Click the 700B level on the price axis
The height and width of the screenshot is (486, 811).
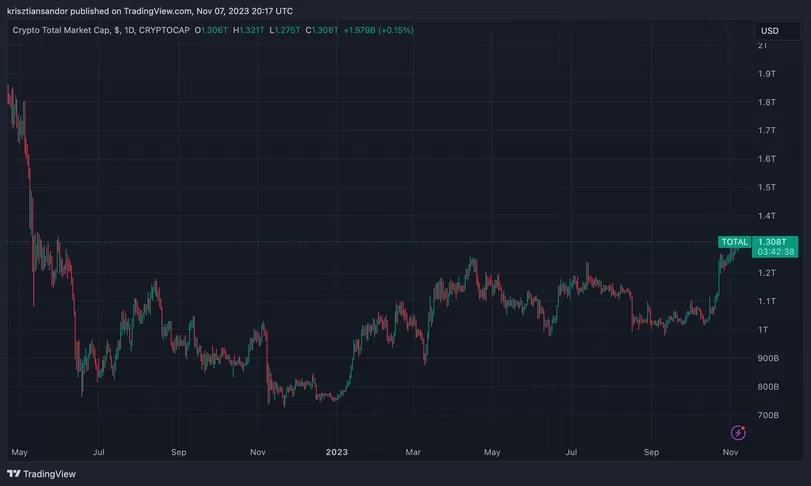[x=768, y=415]
